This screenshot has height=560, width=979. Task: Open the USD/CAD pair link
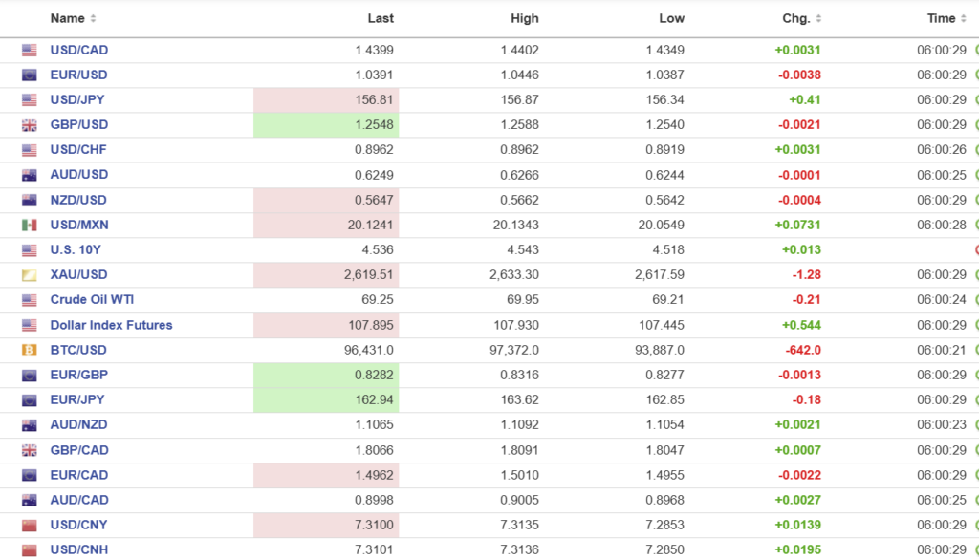pos(79,50)
